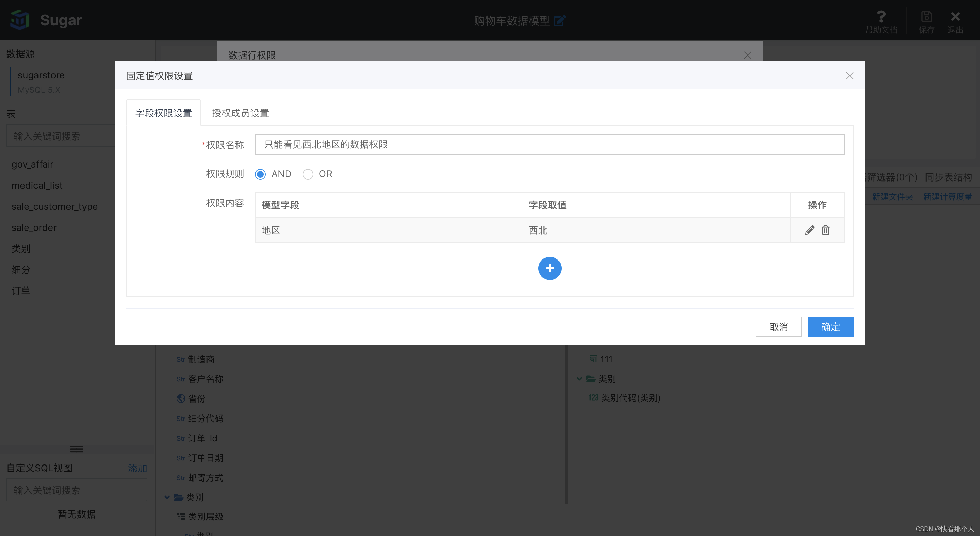980x536 pixels.
Task: Click 新建计算度量 link
Action: [948, 196]
